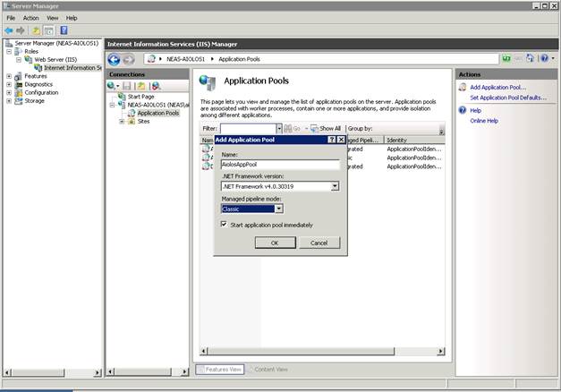Open Online Help link in Actions

(484, 121)
